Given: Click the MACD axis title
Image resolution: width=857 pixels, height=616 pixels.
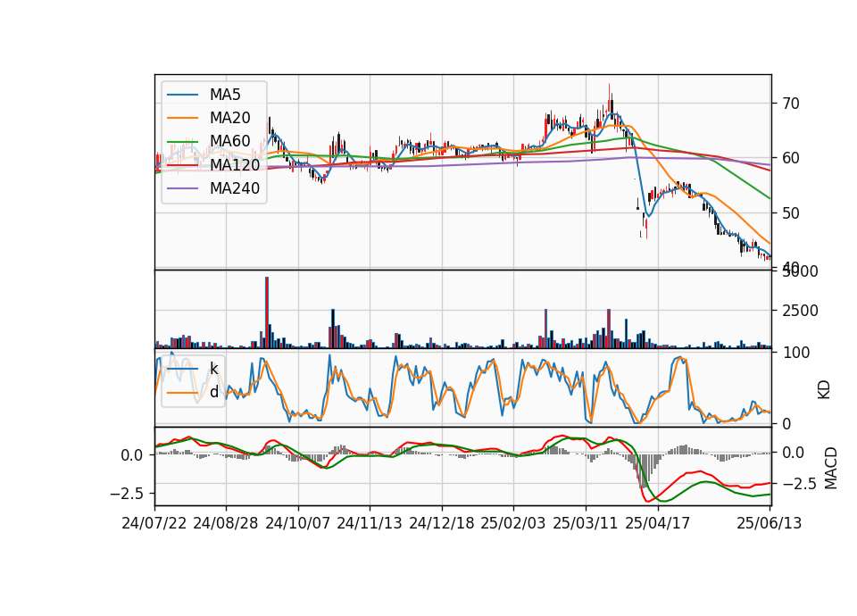Looking at the screenshot, I should coord(831,468).
